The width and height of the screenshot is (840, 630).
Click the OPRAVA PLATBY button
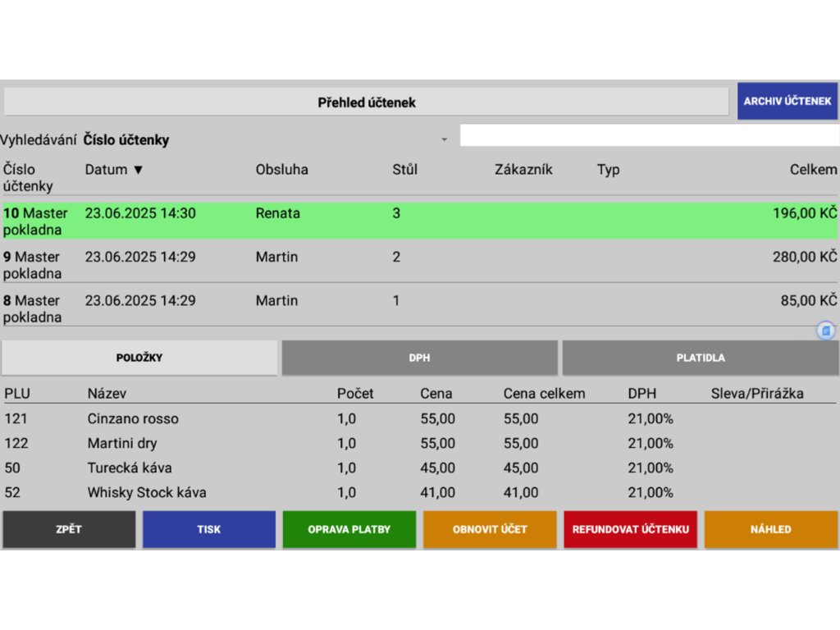point(349,529)
